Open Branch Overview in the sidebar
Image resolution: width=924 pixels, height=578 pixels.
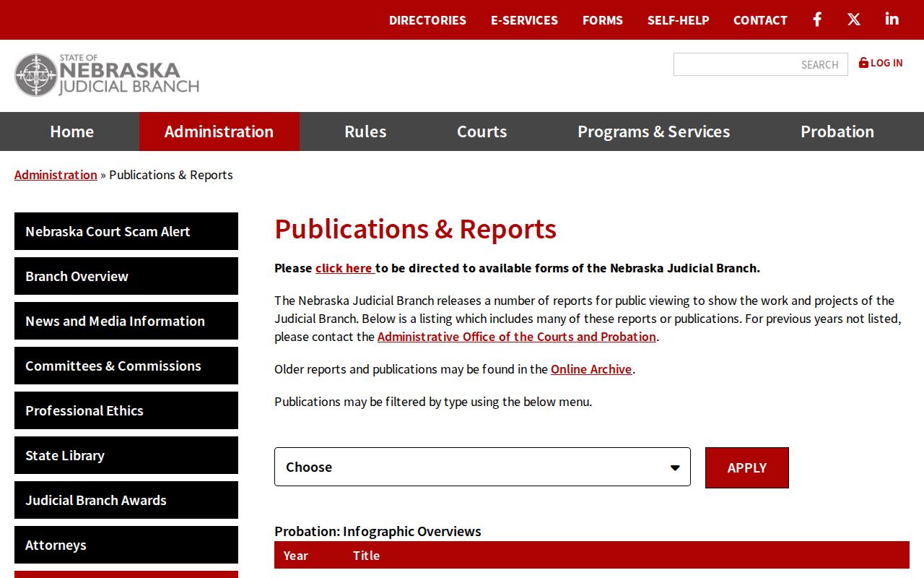tap(126, 276)
